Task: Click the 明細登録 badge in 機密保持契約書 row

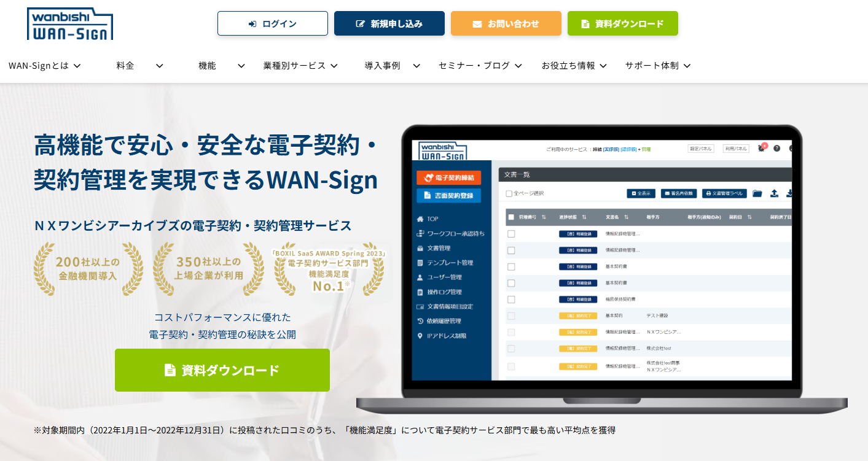Action: click(x=578, y=300)
